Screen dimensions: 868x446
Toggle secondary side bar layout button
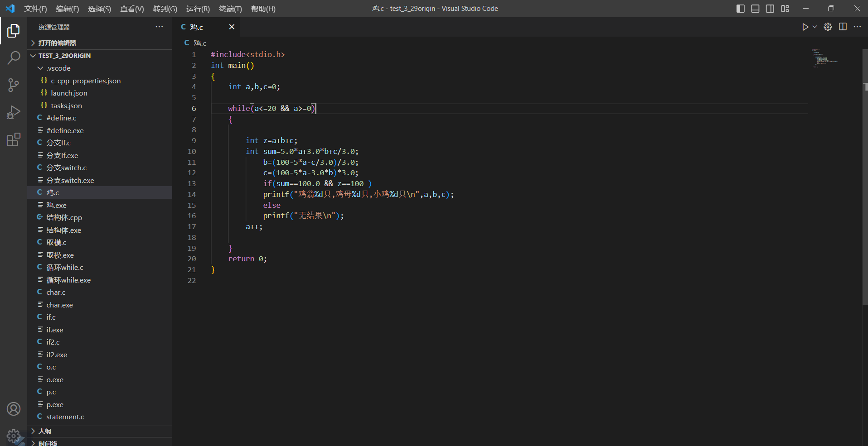(770, 9)
